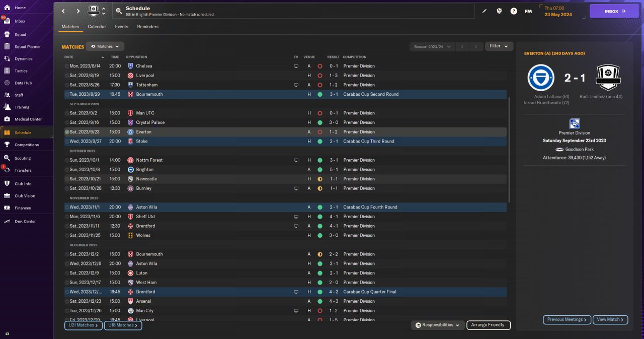Open the Matches view dropdown
The height and width of the screenshot is (339, 644).
(x=105, y=46)
